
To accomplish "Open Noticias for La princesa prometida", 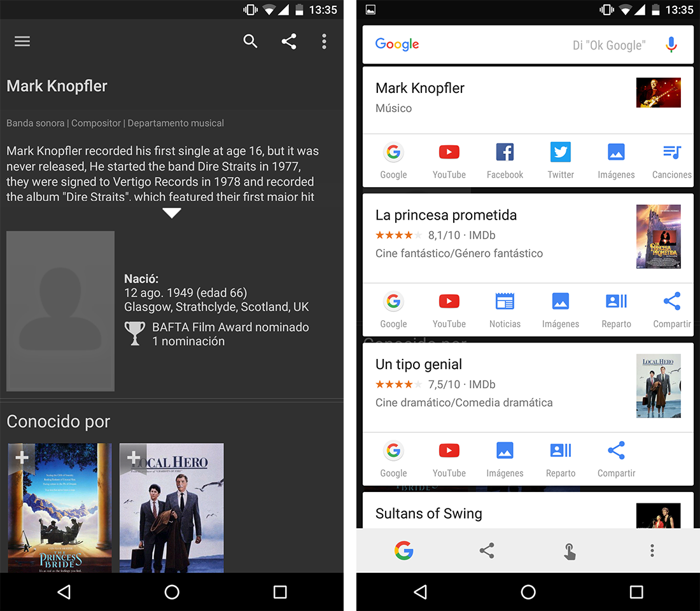I will (x=505, y=310).
